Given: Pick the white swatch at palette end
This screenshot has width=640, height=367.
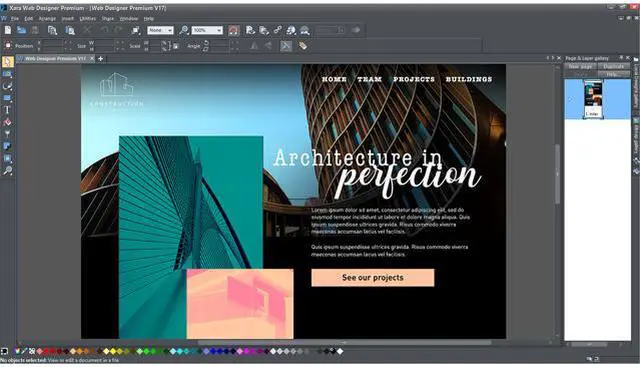Looking at the screenshot, I should [x=340, y=351].
